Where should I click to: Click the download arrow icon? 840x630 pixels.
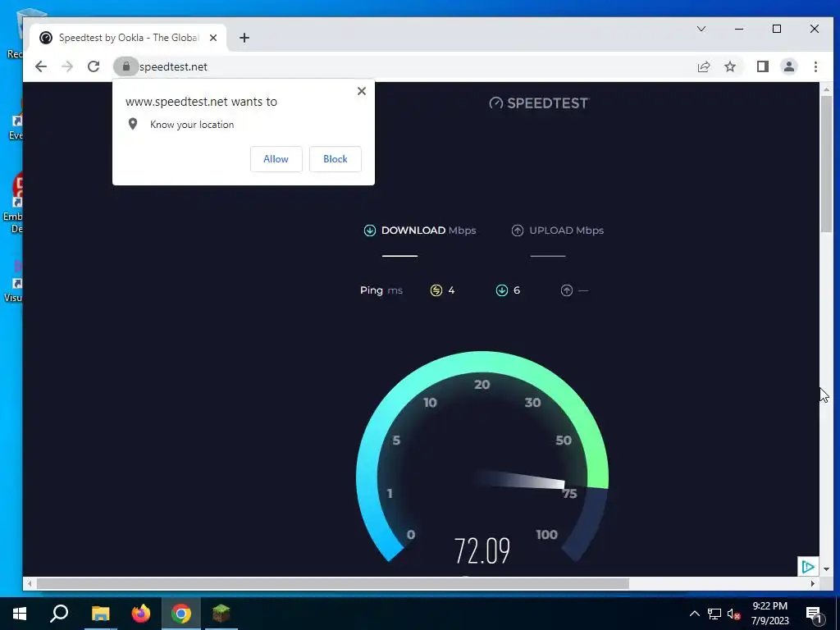pos(370,231)
